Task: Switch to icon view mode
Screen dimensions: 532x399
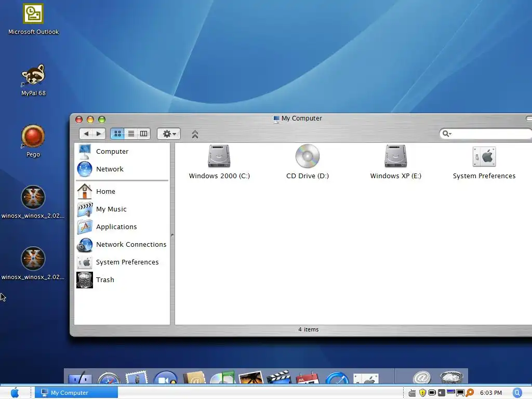Action: [x=117, y=134]
